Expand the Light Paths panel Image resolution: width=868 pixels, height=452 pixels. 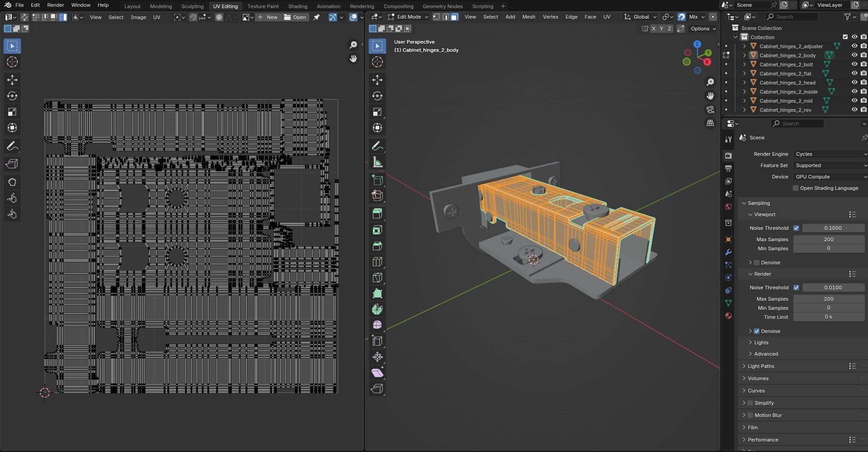[x=761, y=366]
